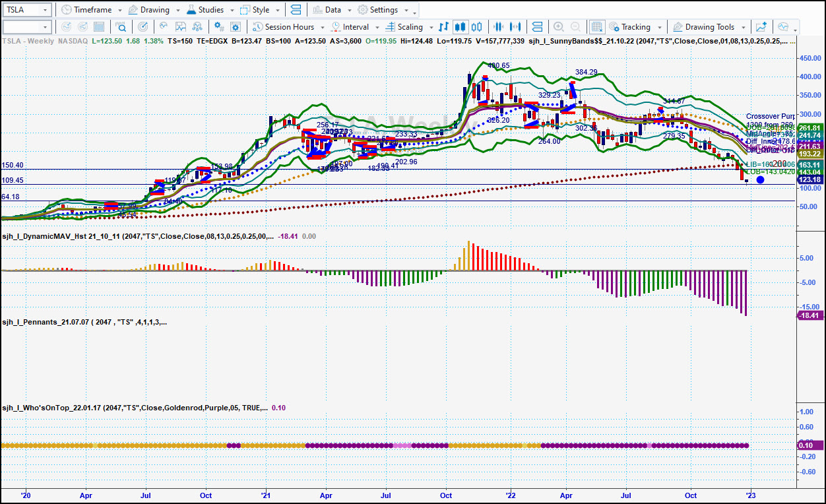Open the Timeframe menu
The image size is (826, 504).
(86, 10)
